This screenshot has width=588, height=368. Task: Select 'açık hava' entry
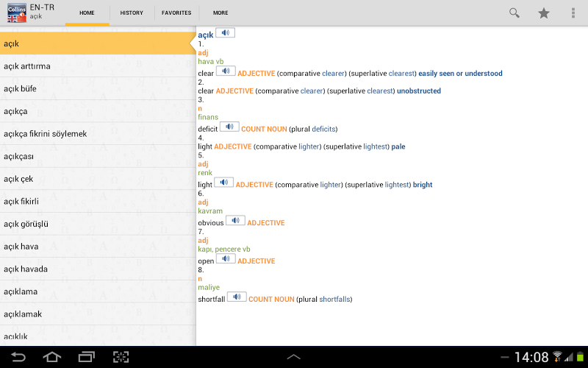(98, 247)
